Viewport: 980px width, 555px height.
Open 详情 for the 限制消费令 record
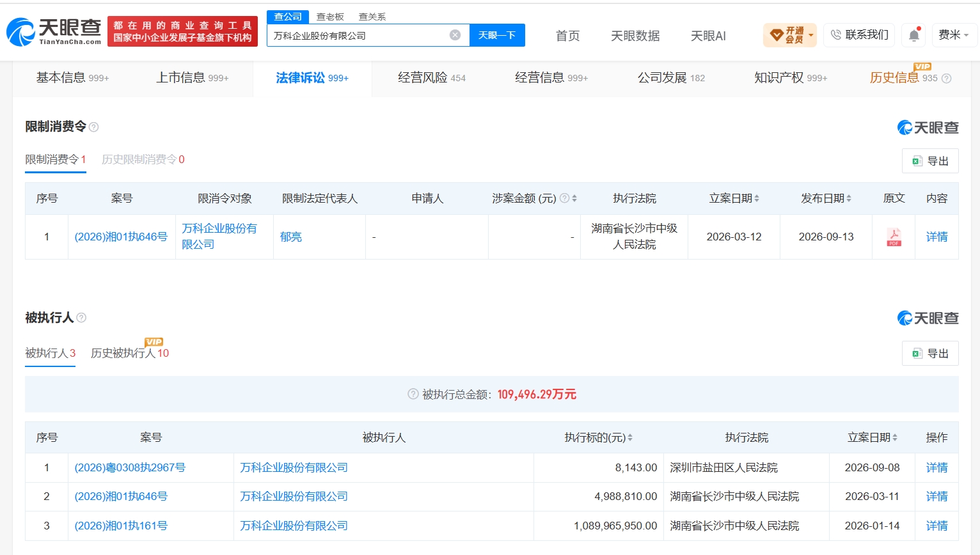tap(937, 237)
